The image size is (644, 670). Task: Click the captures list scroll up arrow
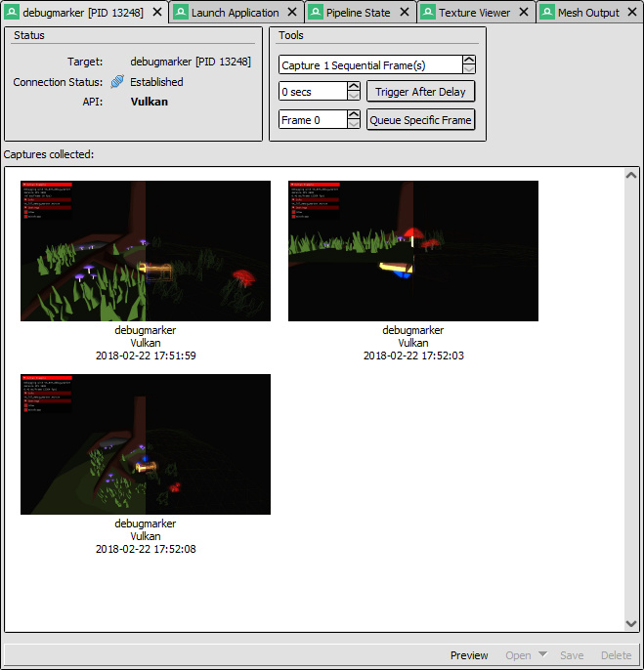pos(631,175)
